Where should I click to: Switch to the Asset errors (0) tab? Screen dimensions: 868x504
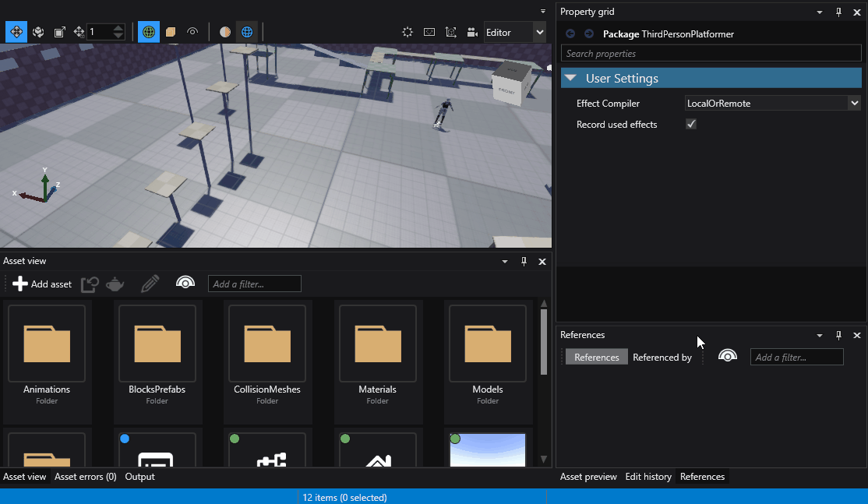tap(85, 476)
